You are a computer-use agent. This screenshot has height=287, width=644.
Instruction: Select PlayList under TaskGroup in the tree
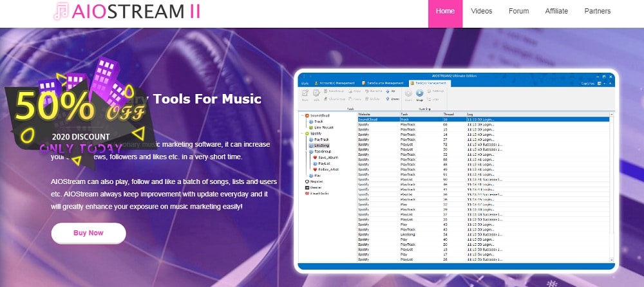point(321,163)
